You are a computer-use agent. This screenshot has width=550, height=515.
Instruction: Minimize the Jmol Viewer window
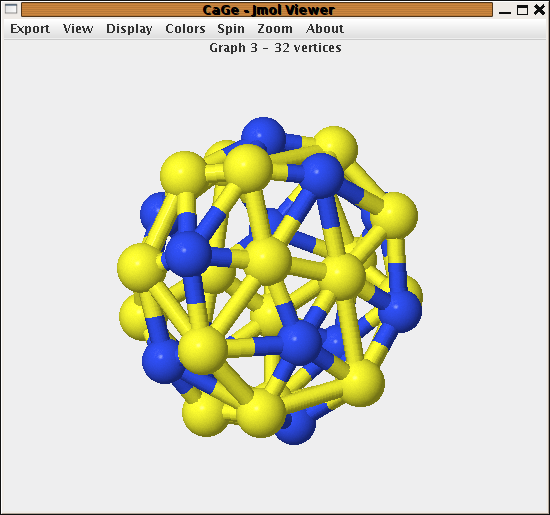click(505, 10)
